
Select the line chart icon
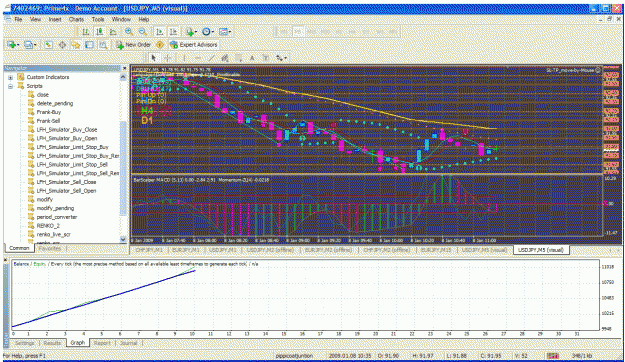113,32
